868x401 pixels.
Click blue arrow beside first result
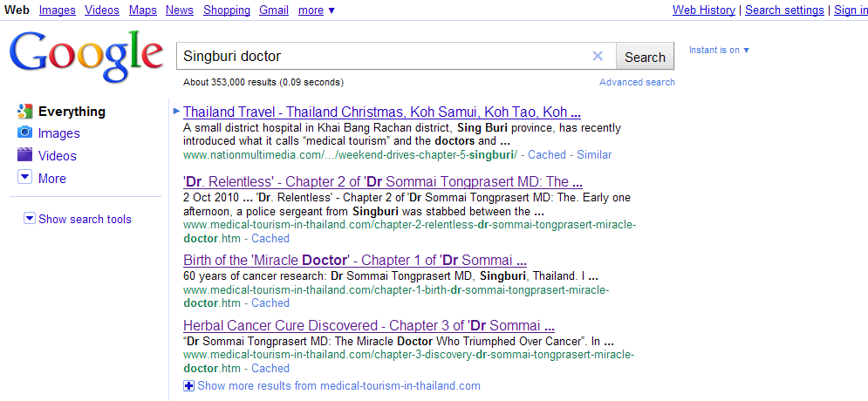[x=177, y=111]
